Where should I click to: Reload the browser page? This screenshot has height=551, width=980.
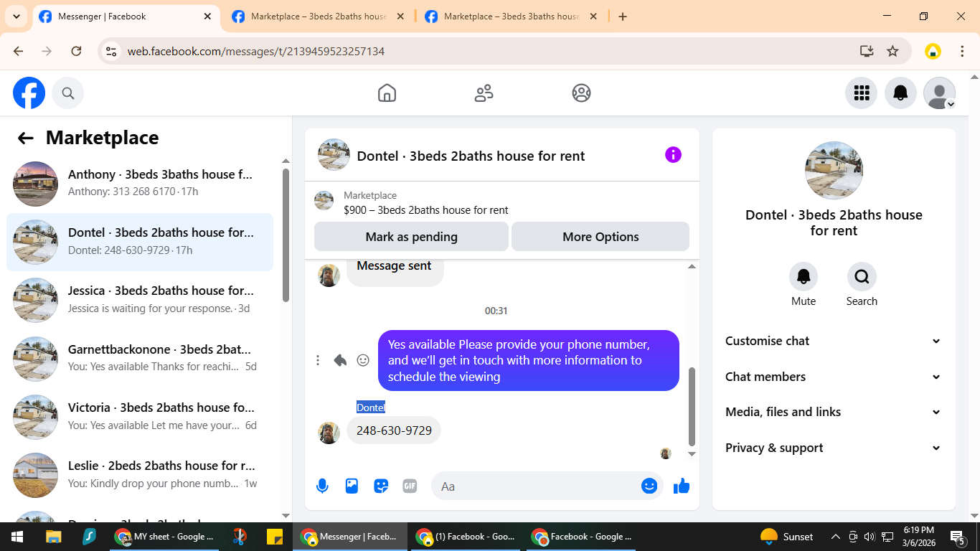pos(76,51)
